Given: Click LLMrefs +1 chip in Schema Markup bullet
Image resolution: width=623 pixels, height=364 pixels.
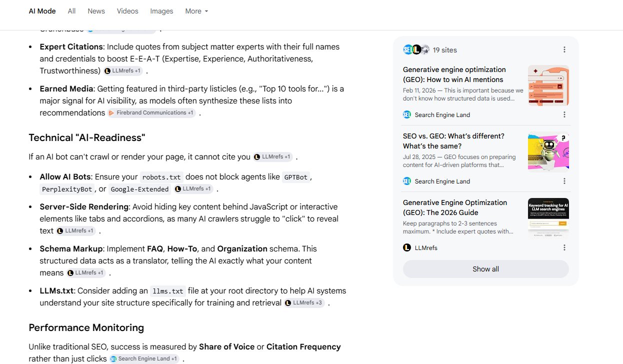Looking at the screenshot, I should [x=86, y=273].
